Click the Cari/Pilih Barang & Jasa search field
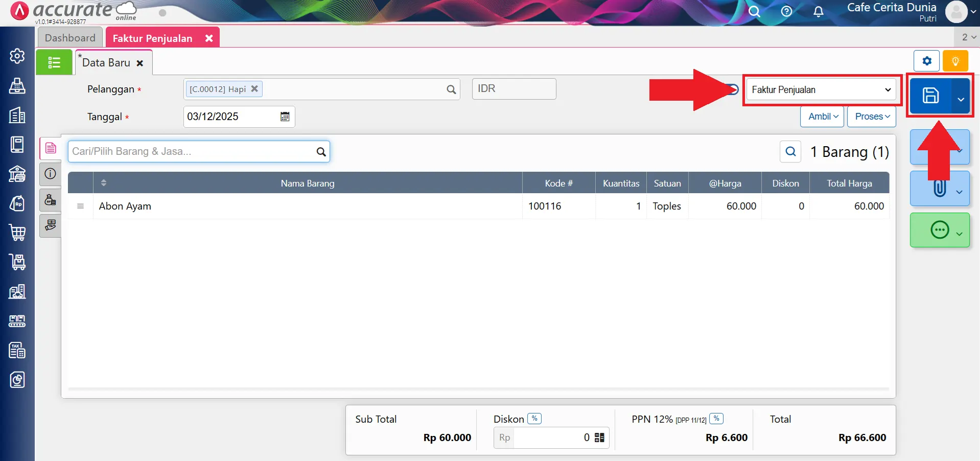This screenshot has height=461, width=980. tap(192, 151)
